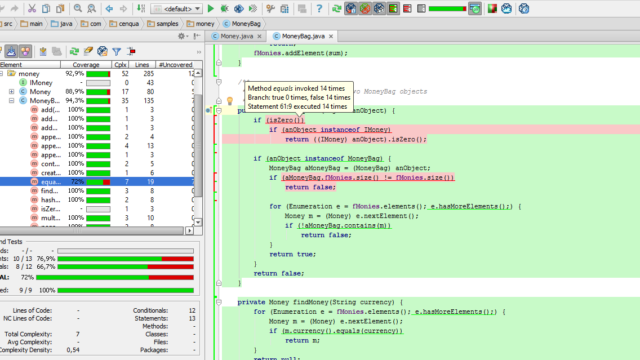The image size is (640, 360).
Task: Fold the findMoney method in gutter
Action: click(x=219, y=302)
